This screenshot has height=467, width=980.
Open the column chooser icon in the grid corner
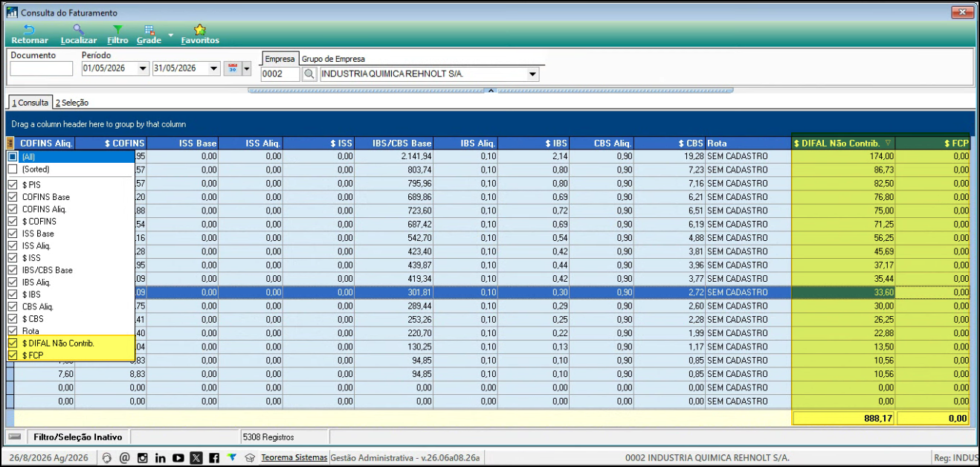click(x=10, y=143)
